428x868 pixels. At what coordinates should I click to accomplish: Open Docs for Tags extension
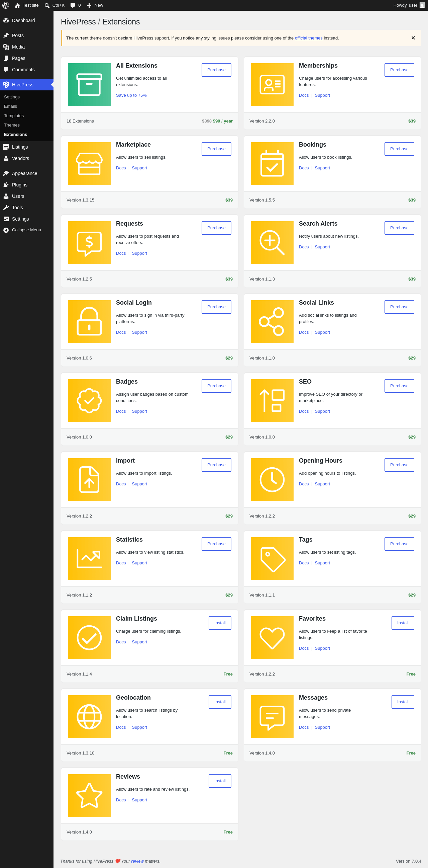(304, 563)
